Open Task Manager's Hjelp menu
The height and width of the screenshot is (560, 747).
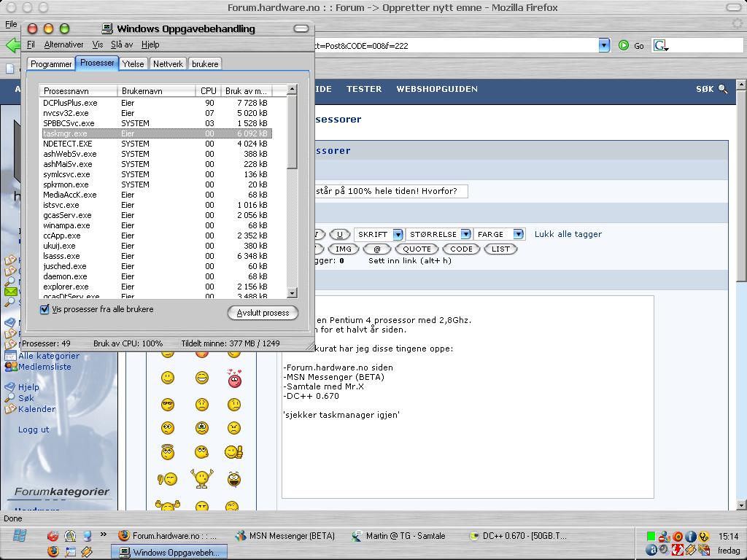tap(150, 44)
